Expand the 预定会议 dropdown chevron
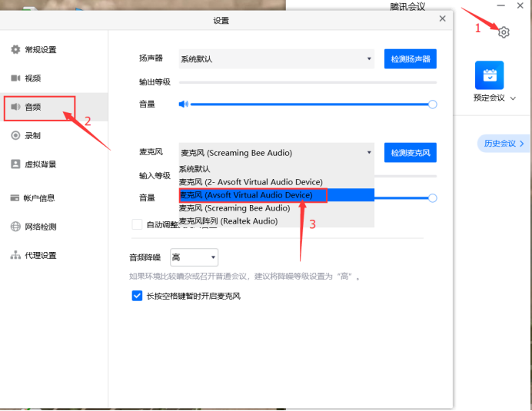 (513, 98)
